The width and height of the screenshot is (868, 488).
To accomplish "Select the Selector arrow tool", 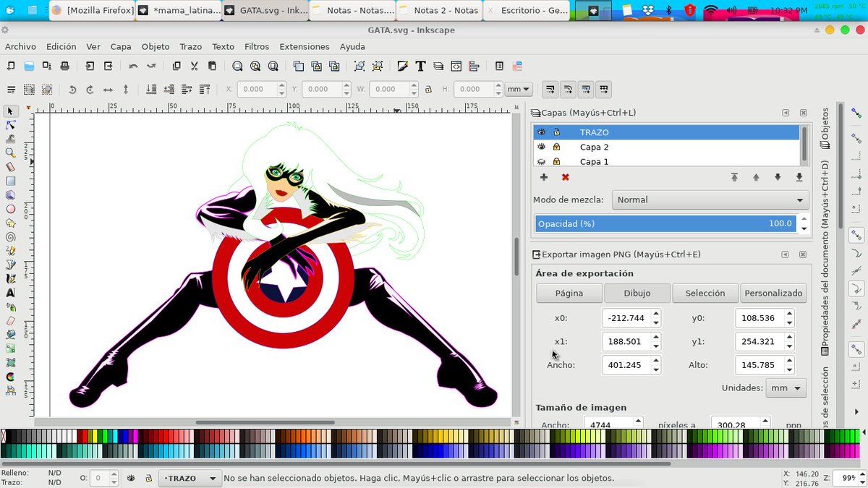I will [x=11, y=111].
